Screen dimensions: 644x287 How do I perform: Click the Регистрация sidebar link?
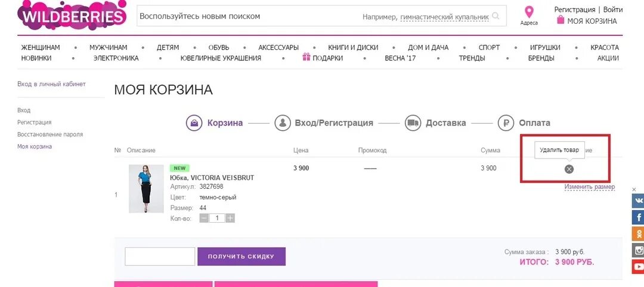[35, 122]
